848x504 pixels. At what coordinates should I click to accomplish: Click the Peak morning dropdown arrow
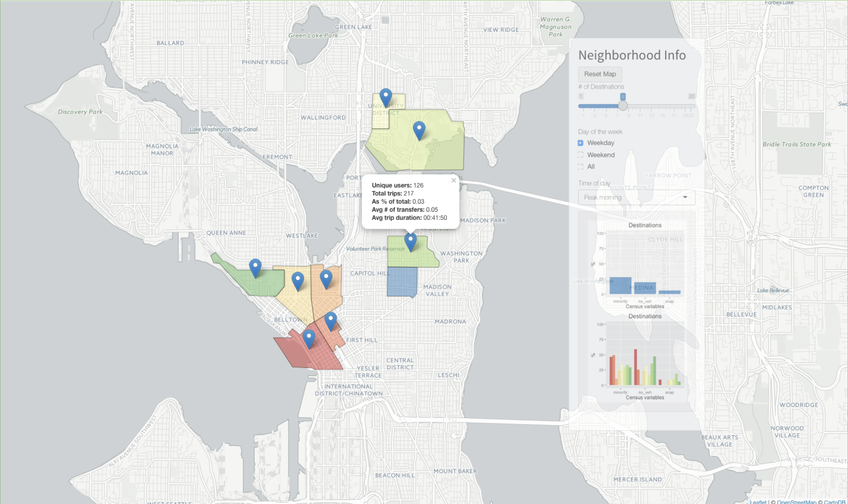685,197
